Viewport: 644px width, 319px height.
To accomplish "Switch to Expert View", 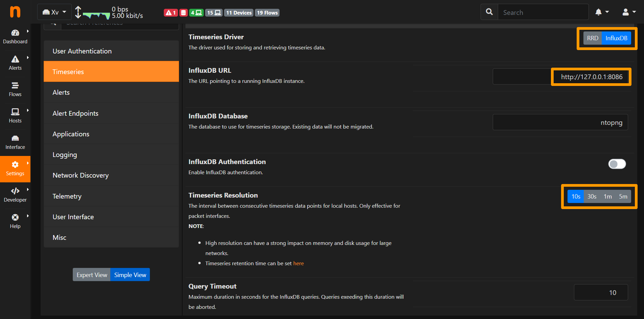I will [x=92, y=275].
